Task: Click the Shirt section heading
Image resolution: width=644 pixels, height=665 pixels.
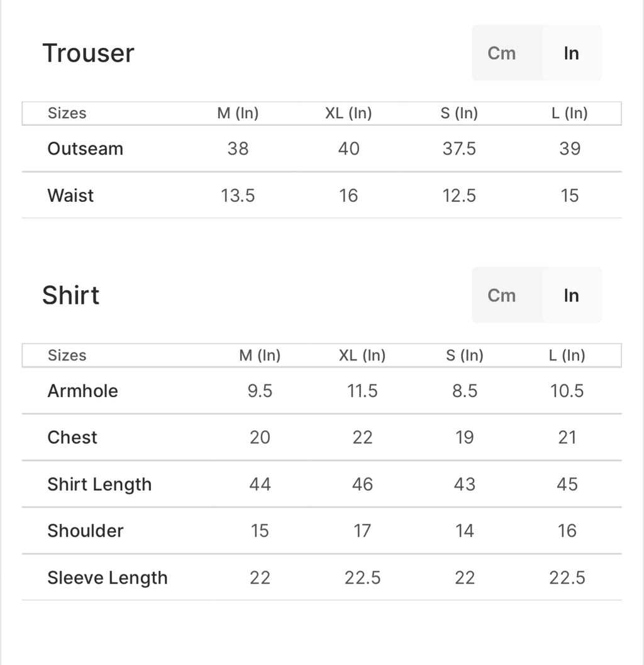Action: click(x=70, y=296)
